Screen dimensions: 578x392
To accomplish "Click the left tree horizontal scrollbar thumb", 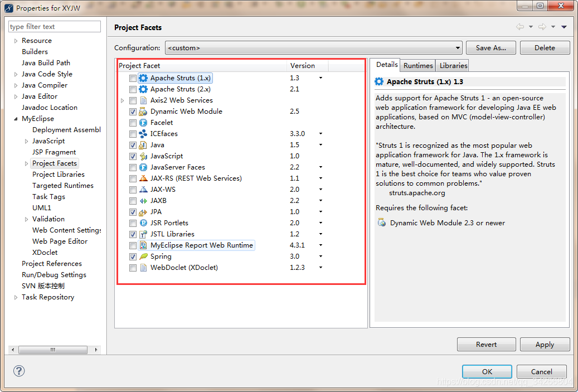I will click(x=53, y=349).
